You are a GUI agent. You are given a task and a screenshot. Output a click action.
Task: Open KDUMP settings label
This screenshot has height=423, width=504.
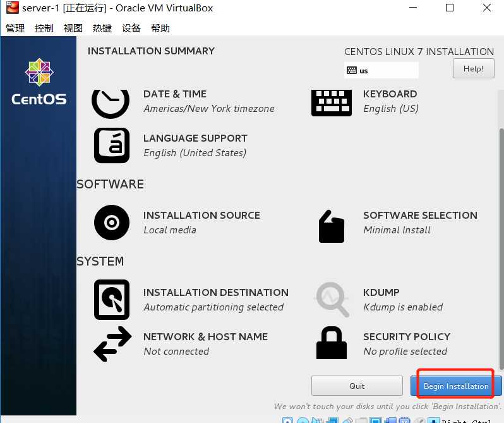pos(381,292)
